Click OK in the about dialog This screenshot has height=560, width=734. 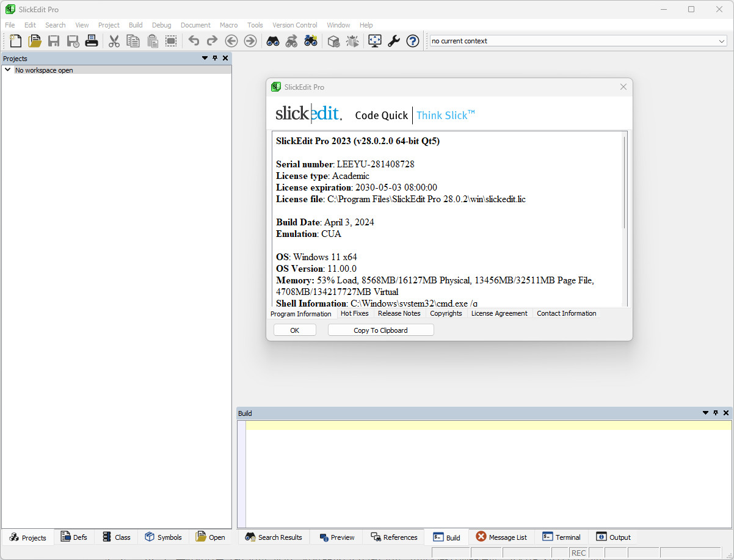coord(295,330)
